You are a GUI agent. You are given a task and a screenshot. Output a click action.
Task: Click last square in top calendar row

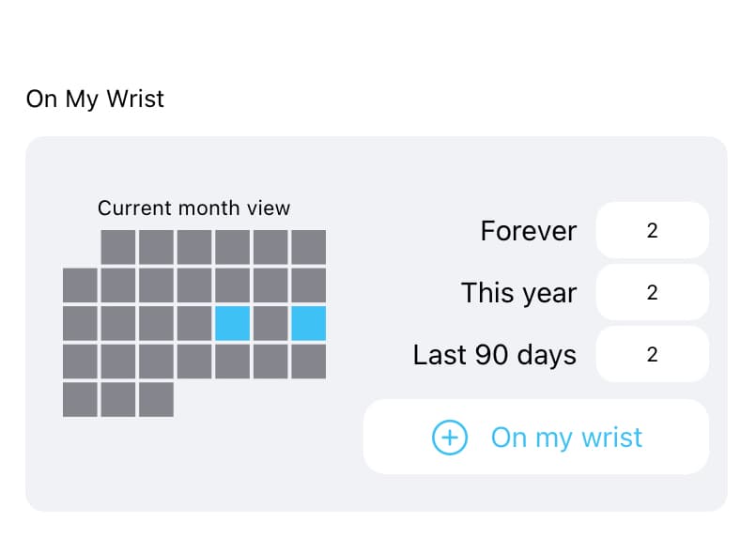[x=308, y=247]
